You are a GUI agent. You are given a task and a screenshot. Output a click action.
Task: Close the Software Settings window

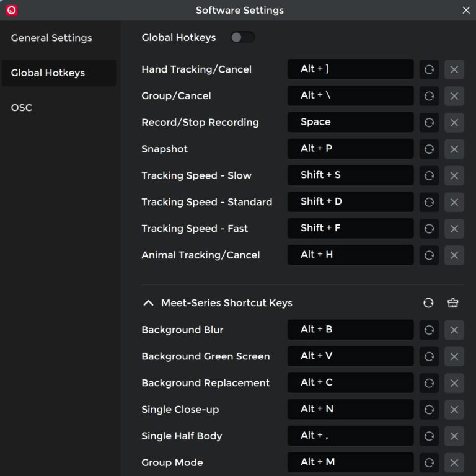466,10
